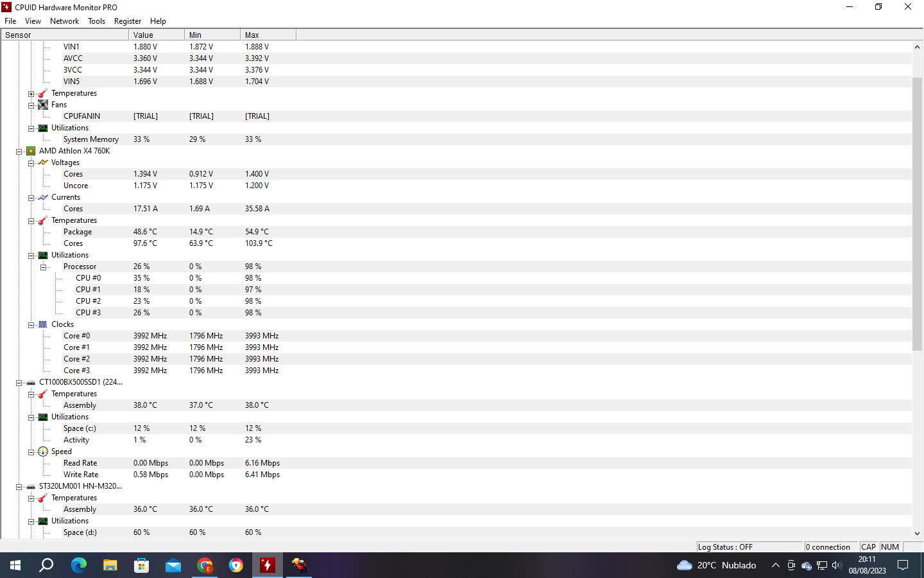Click the Max column header

(268, 35)
